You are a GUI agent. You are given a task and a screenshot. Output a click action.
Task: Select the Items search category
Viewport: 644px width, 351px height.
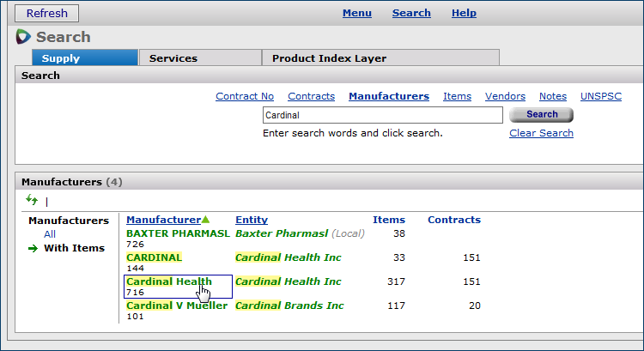point(457,96)
